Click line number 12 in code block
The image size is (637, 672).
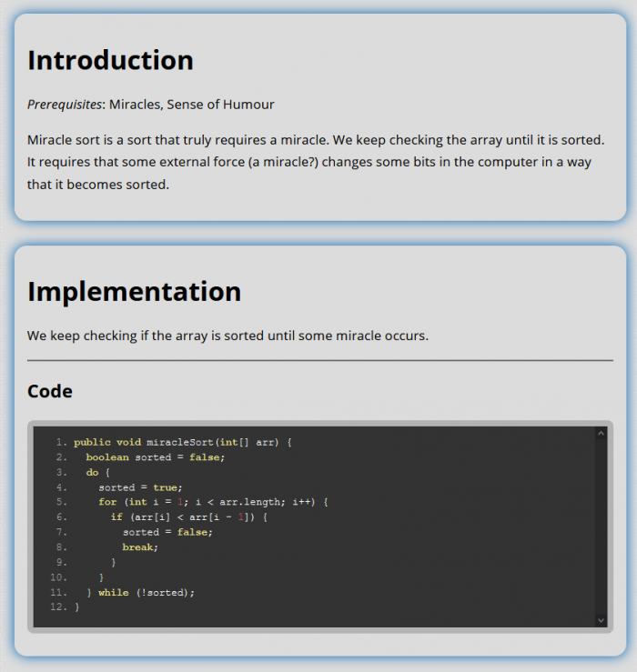click(x=59, y=607)
